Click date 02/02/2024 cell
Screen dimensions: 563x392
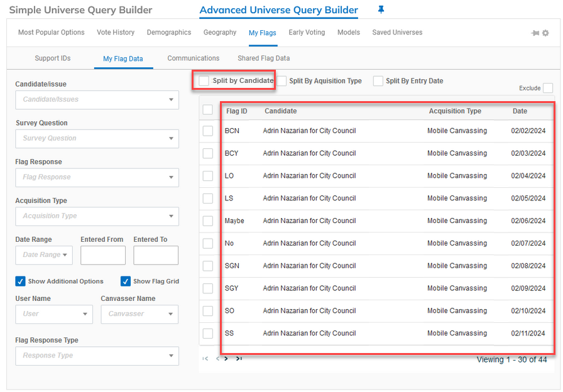528,131
